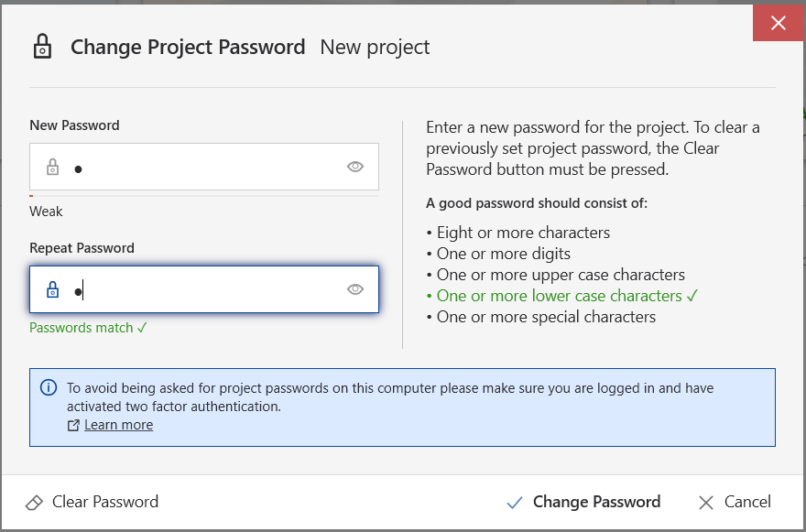
Task: Click the padlock icon beside the dialog title
Action: click(42, 47)
